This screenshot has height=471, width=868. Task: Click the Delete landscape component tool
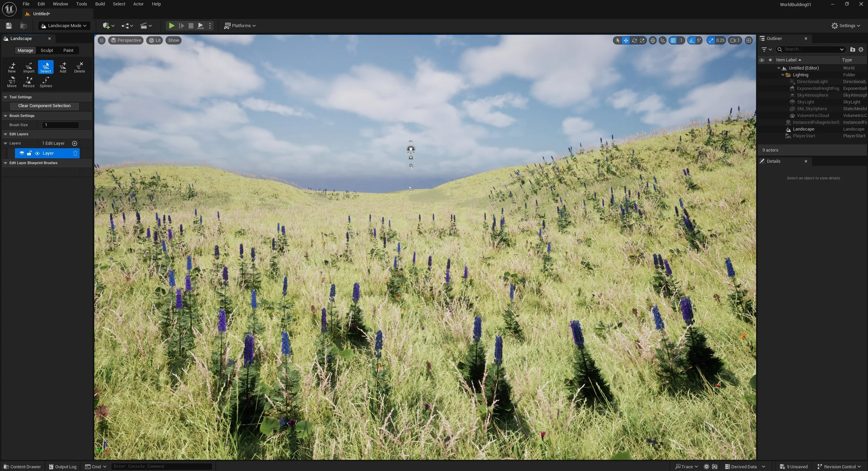(80, 67)
